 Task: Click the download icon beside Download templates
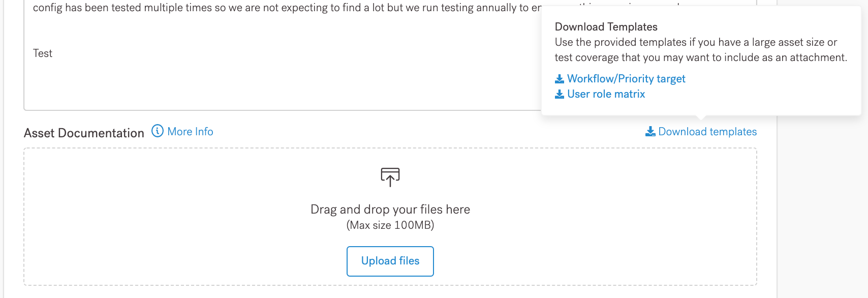(650, 132)
